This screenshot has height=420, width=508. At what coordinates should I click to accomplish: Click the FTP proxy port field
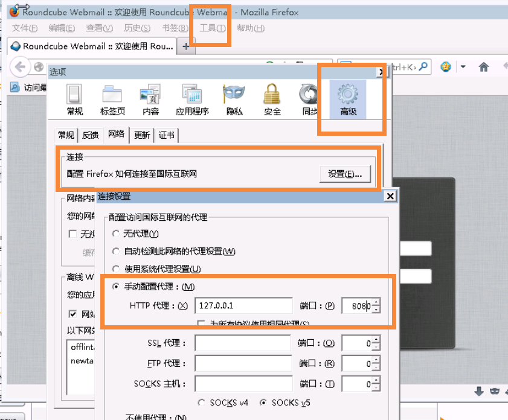pos(357,363)
